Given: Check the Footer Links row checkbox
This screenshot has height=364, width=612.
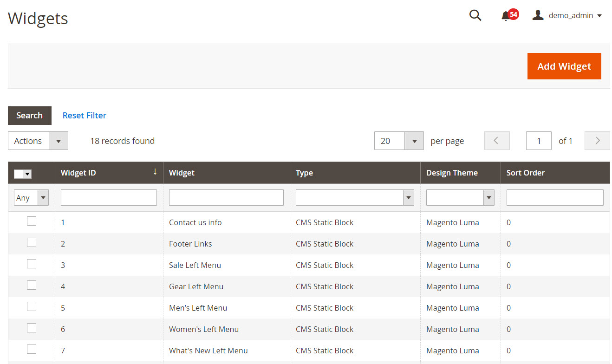Looking at the screenshot, I should pyautogui.click(x=32, y=242).
